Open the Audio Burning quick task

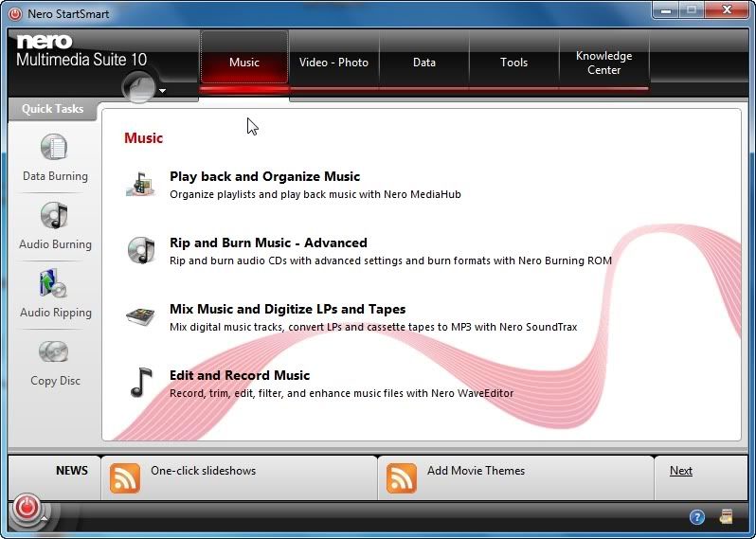coord(54,216)
